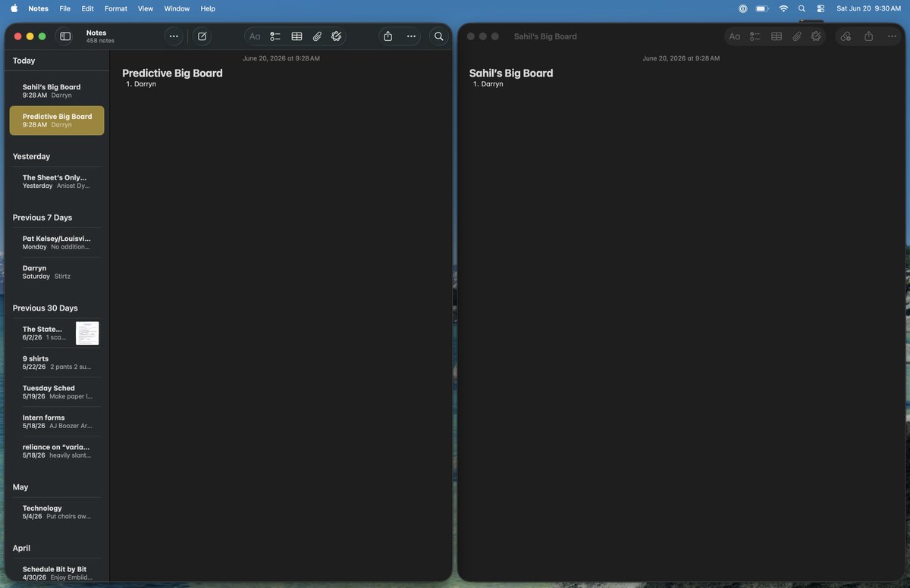
Task: Toggle the sidebar in the main Notes window
Action: pos(65,36)
